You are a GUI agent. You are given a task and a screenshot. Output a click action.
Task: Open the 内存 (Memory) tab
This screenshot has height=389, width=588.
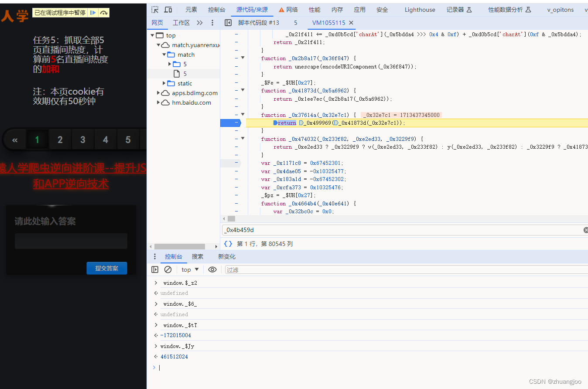point(337,10)
